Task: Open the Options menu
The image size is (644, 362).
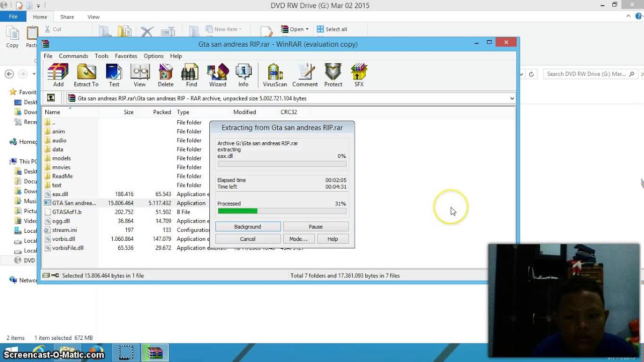Action: click(x=153, y=56)
